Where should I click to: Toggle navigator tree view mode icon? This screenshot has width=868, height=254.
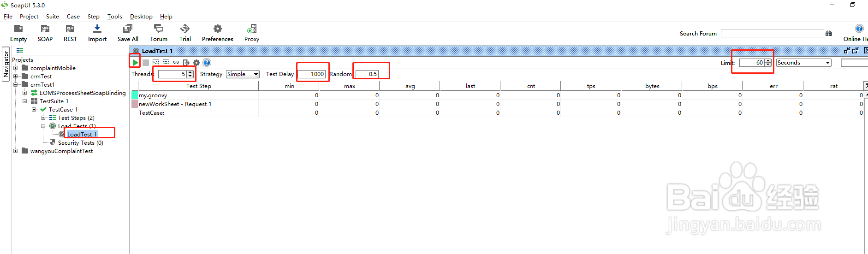[20, 50]
